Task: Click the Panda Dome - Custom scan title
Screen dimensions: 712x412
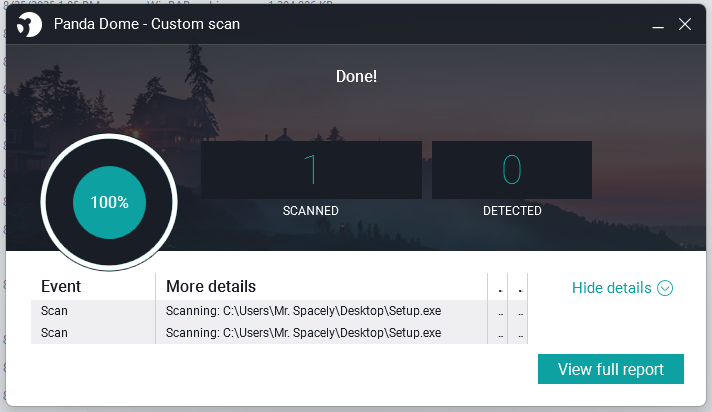Action: coord(147,24)
